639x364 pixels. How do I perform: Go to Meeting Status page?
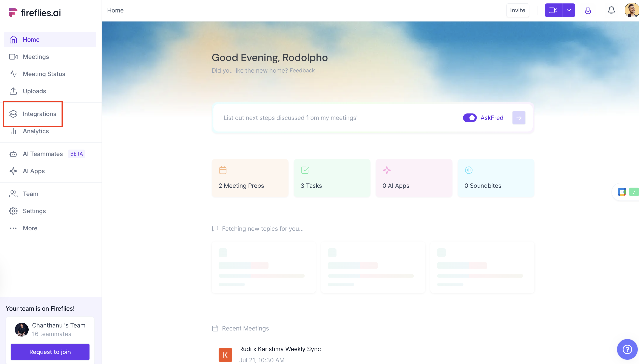44,74
